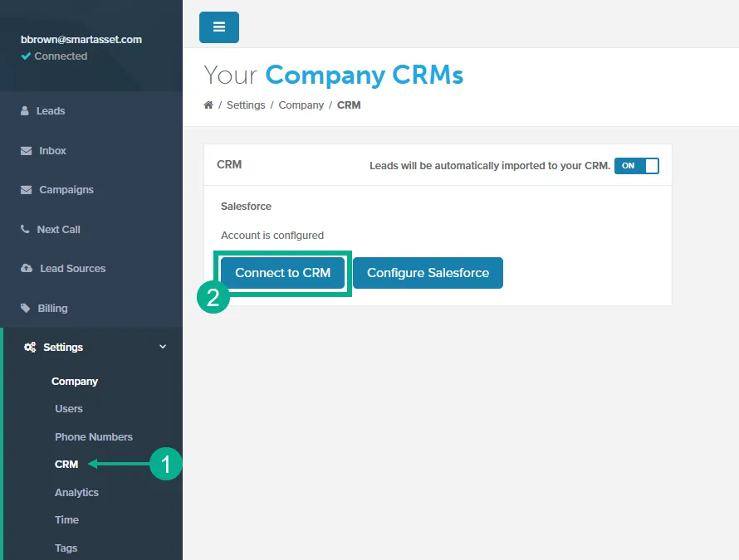Click the Connected status text
The height and width of the screenshot is (560, 739).
point(61,56)
